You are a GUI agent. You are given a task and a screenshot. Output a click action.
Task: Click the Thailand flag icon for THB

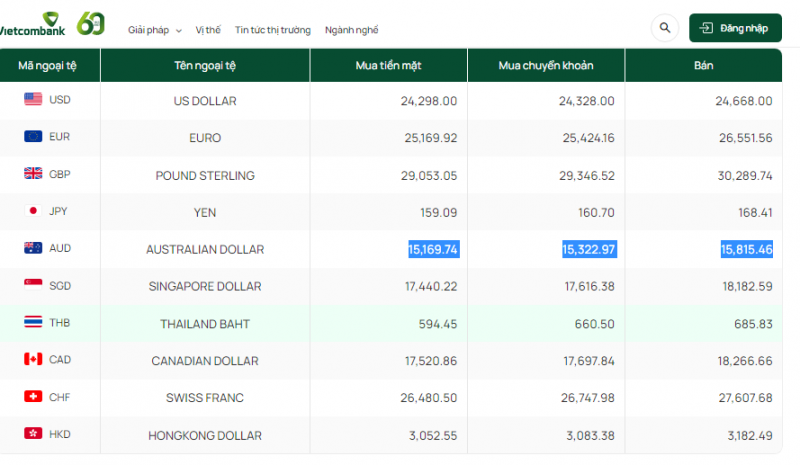[32, 322]
